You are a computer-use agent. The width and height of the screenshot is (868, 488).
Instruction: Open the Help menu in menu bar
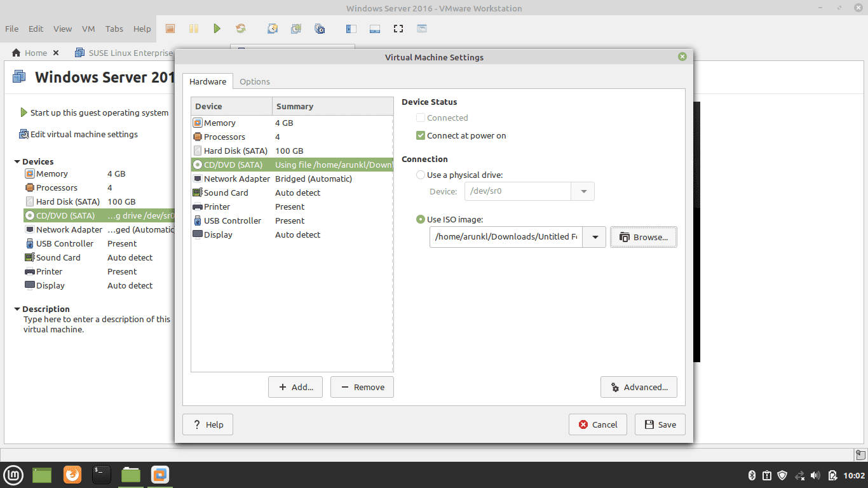pos(142,29)
